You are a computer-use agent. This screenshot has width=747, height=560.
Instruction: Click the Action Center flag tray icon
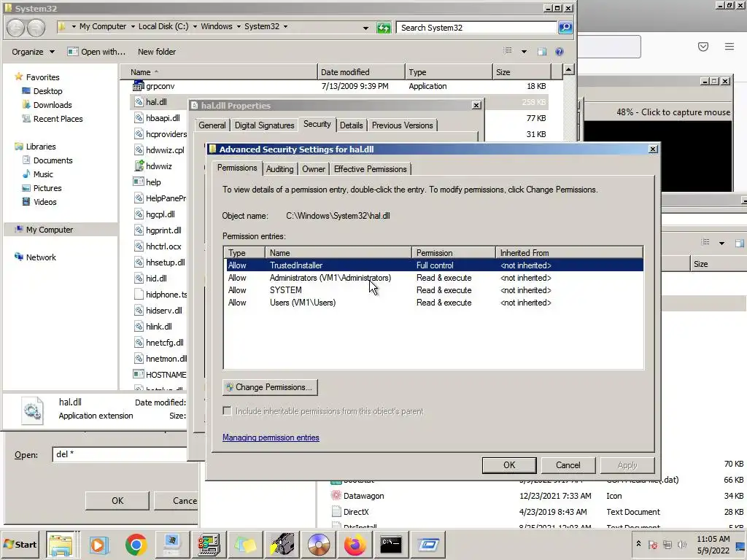pos(653,545)
